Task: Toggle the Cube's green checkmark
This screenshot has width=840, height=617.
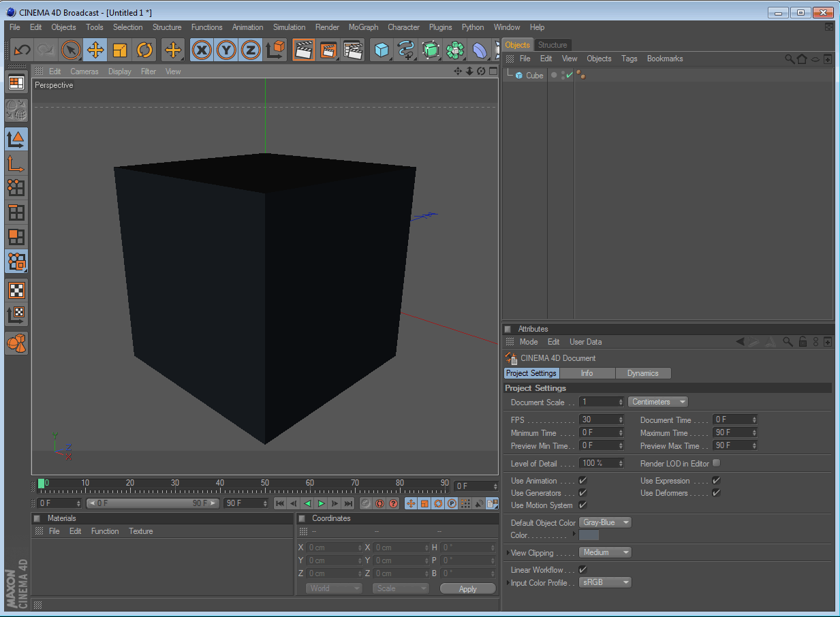Action: [570, 76]
